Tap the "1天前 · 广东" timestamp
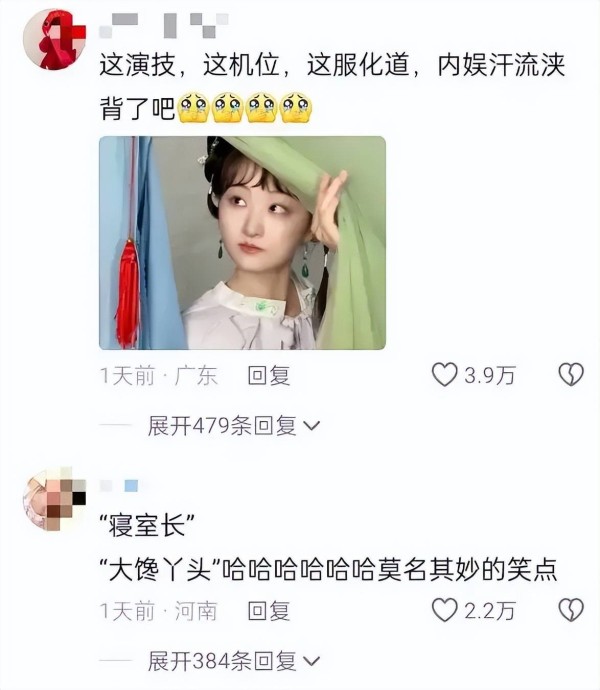Image resolution: width=600 pixels, height=690 pixels. [x=158, y=376]
